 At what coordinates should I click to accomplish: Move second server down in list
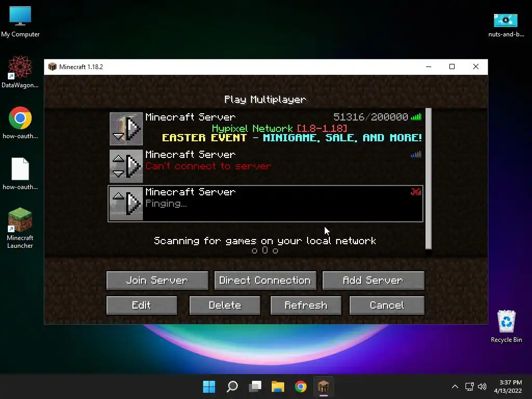click(x=118, y=174)
